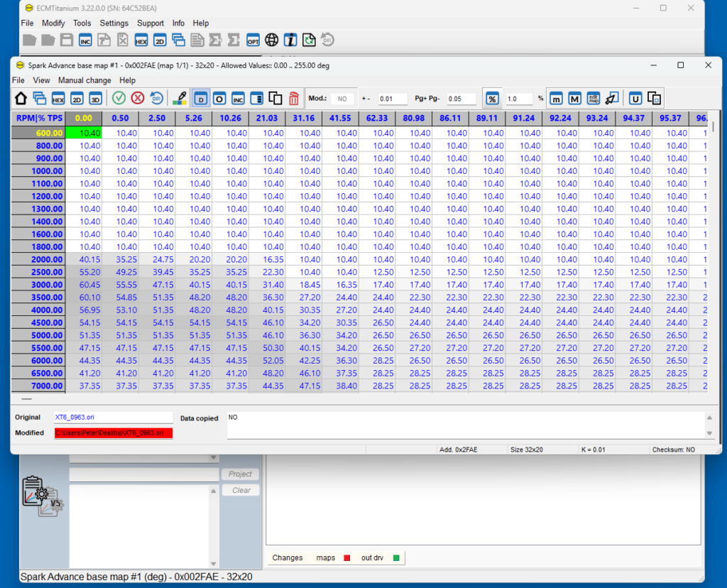Click the red Modified file path field

click(x=113, y=433)
